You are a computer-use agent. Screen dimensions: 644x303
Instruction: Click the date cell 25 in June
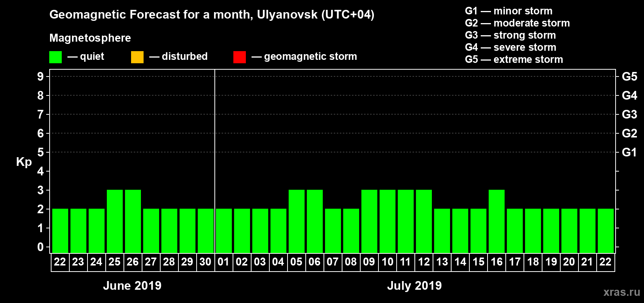coord(114,262)
